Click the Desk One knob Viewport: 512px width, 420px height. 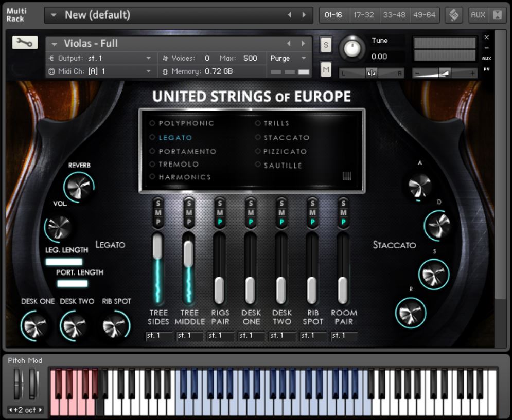click(36, 326)
